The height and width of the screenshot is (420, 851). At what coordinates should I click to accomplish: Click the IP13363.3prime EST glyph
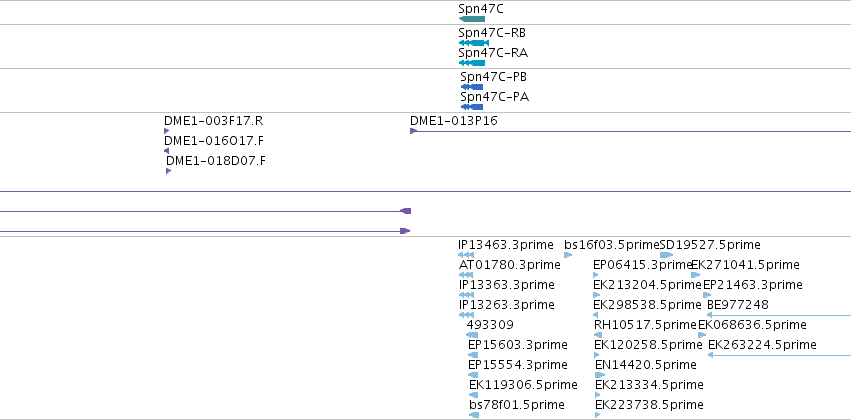[466, 295]
